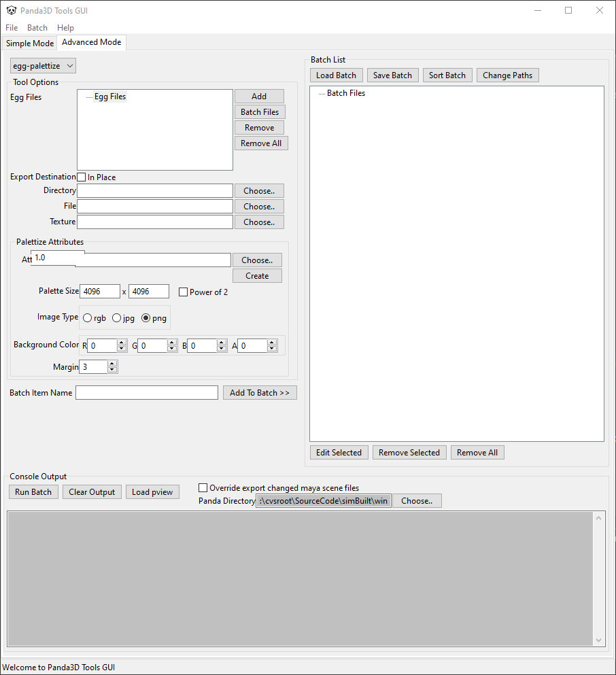
Task: Increase Background Color A value
Action: [x=272, y=343]
